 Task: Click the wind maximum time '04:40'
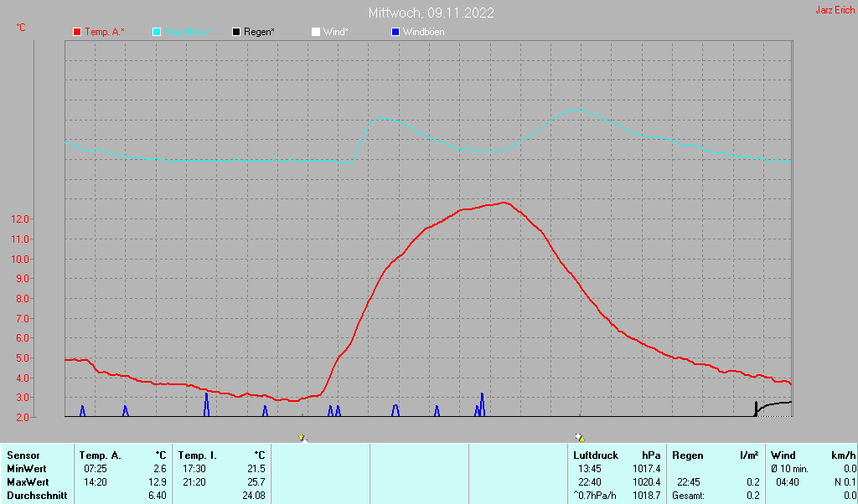click(788, 483)
